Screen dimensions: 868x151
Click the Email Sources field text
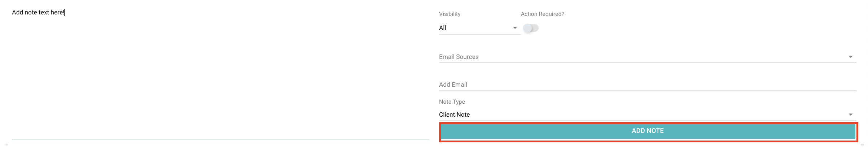[x=459, y=57]
